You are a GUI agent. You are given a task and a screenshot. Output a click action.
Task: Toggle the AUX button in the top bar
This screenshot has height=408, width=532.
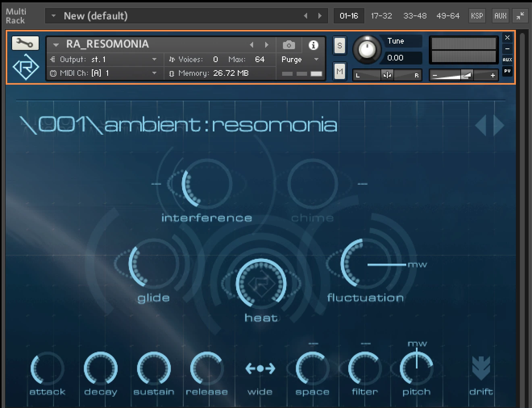pyautogui.click(x=500, y=16)
